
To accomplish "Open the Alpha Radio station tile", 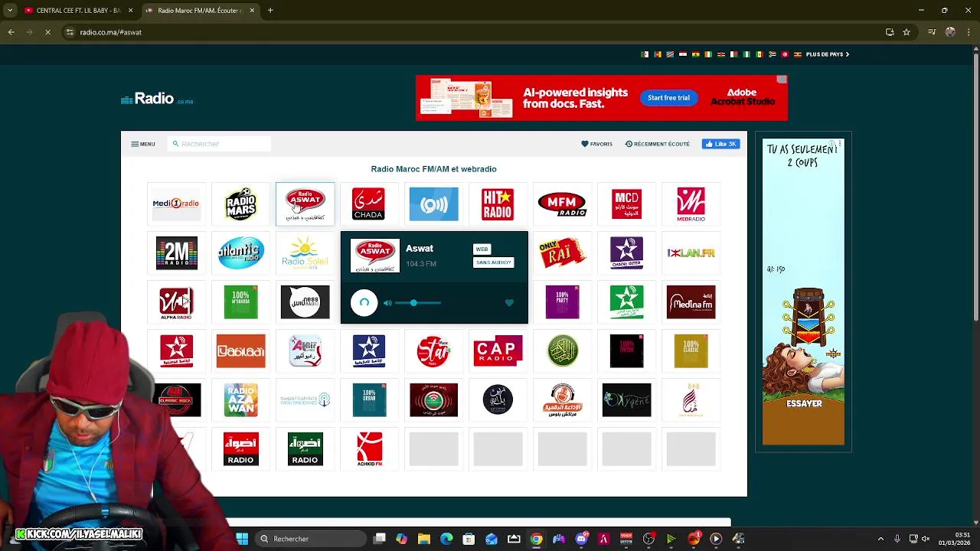I will point(176,302).
